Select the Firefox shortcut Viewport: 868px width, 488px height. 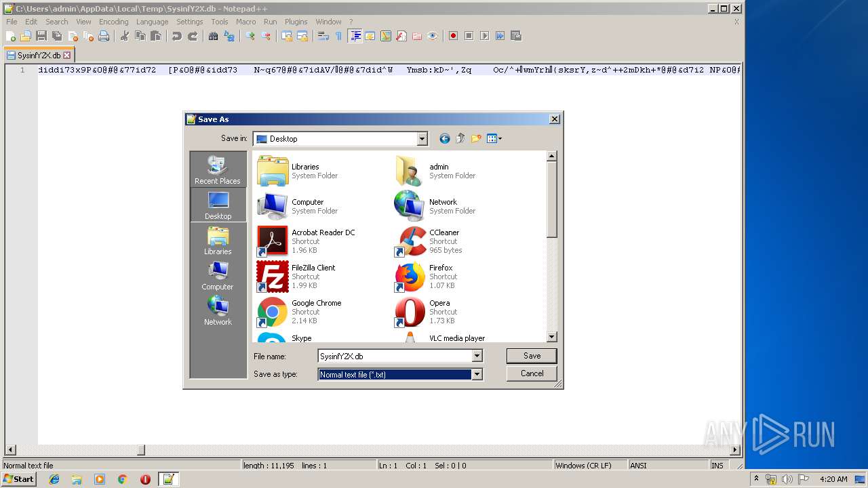click(426, 277)
